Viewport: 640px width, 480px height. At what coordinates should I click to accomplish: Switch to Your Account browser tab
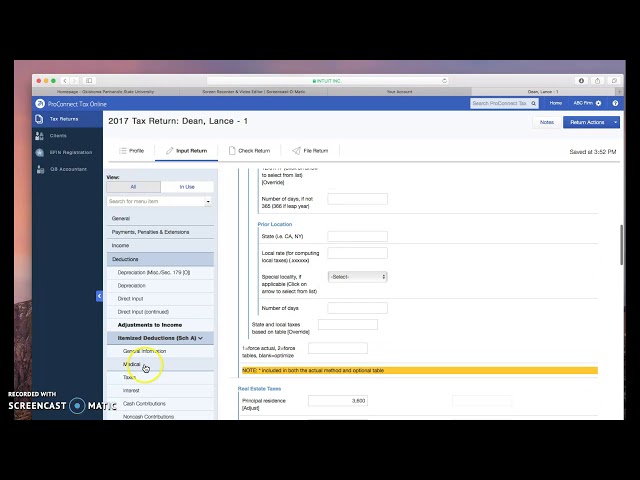[399, 92]
